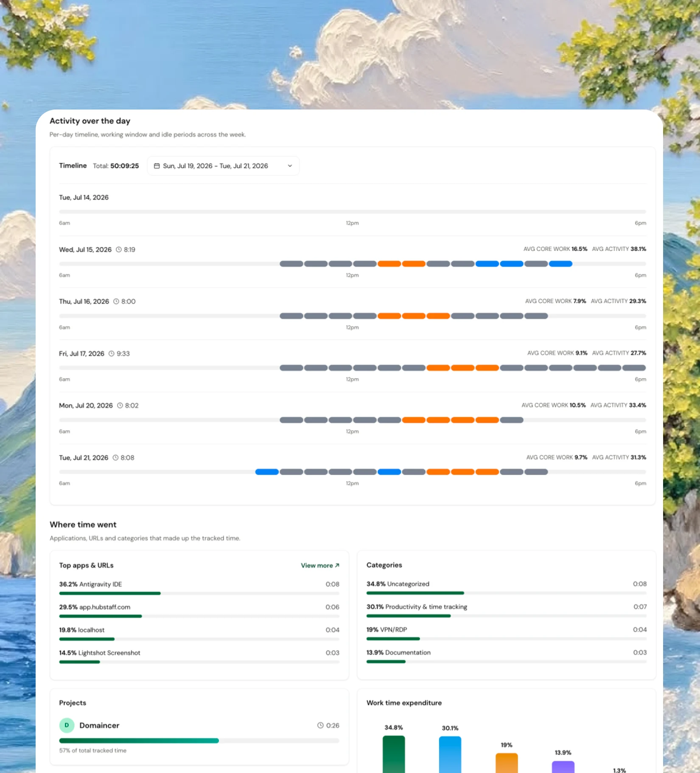700x773 pixels.
Task: Click the green 34.8% chart bar
Action: (394, 754)
